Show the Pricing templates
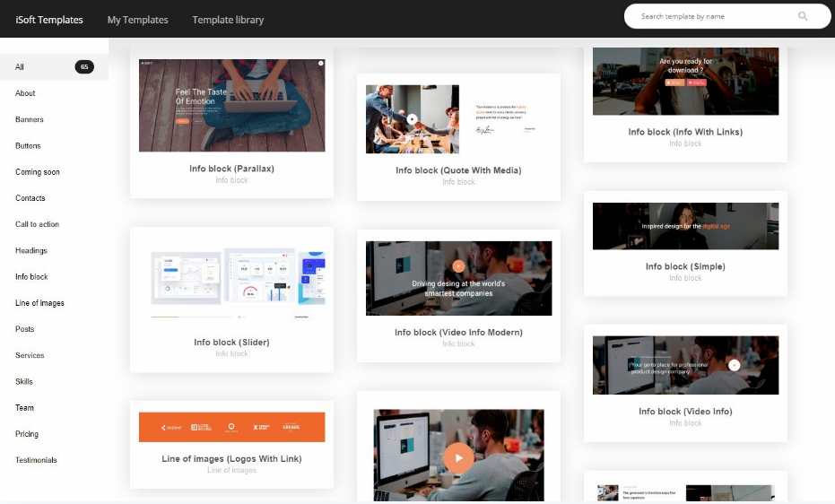The height and width of the screenshot is (504, 835). click(x=27, y=434)
